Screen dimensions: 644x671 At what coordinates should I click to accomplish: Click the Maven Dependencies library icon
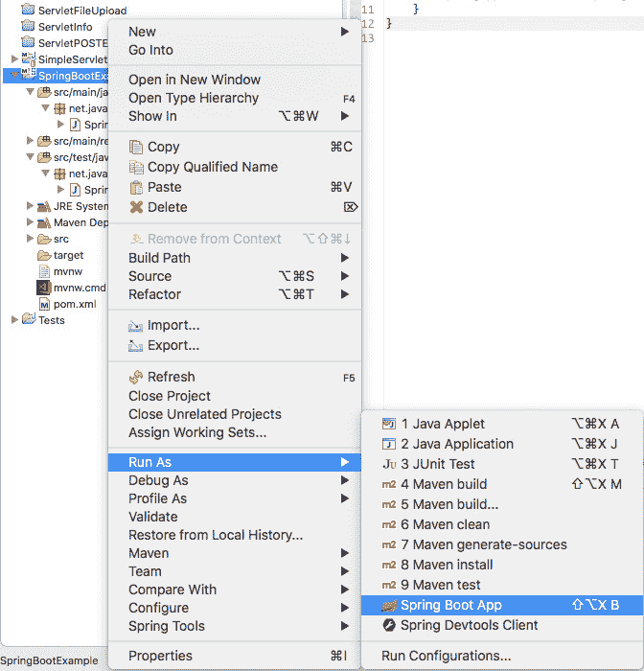tap(44, 223)
